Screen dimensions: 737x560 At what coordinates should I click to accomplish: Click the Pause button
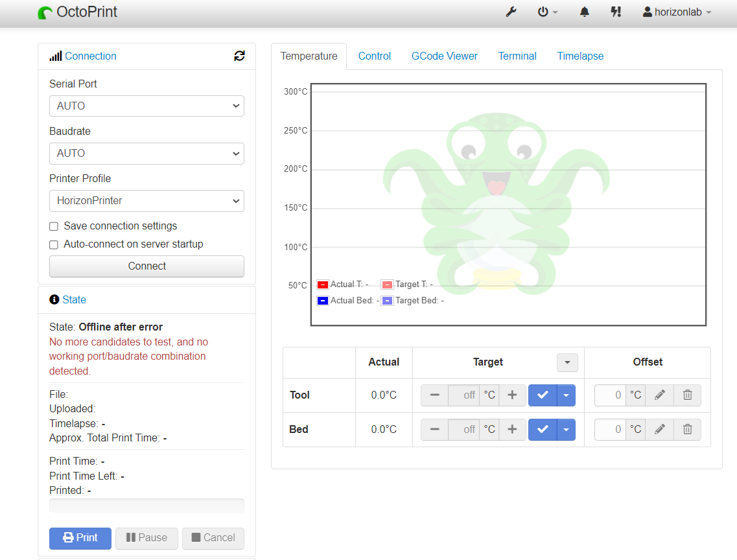pos(146,538)
